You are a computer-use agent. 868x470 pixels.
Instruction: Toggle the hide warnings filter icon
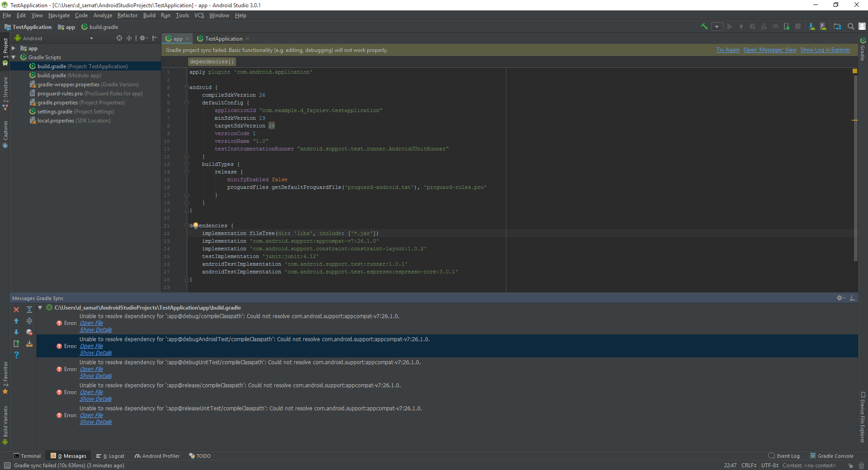pyautogui.click(x=29, y=332)
